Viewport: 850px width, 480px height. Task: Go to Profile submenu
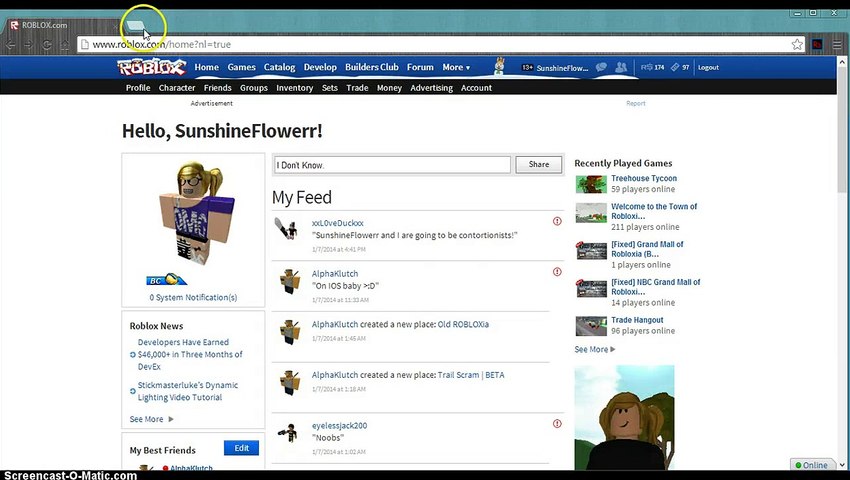pos(138,87)
